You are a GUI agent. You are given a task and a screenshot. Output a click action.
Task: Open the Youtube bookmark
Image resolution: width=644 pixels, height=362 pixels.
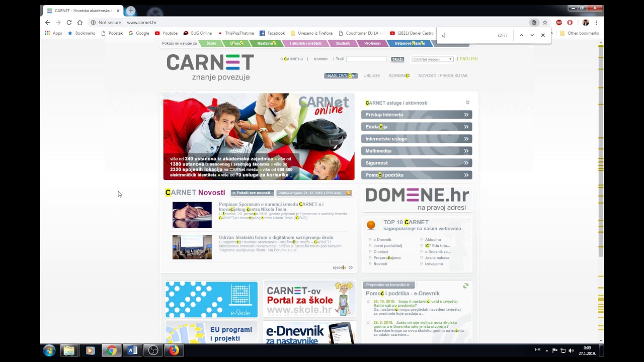point(166,33)
